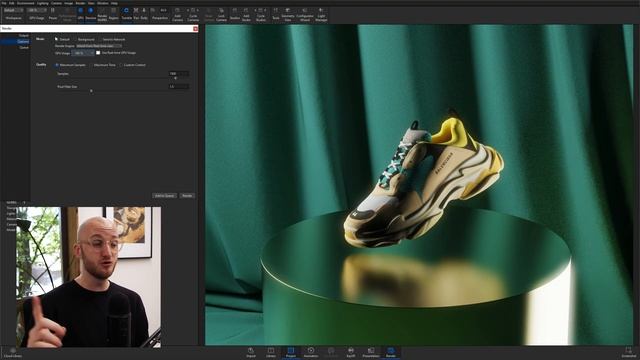Select the Dolly camera tool
This screenshot has height=360, width=640.
[144, 13]
